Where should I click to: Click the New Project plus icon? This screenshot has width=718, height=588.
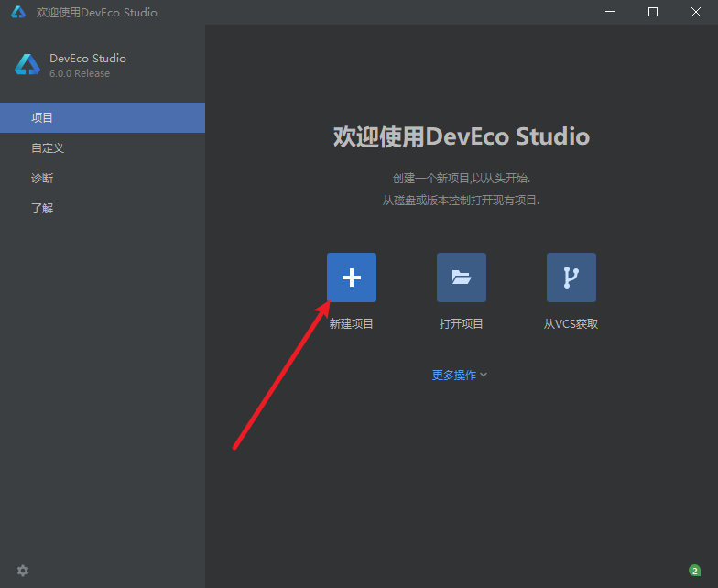tap(352, 277)
